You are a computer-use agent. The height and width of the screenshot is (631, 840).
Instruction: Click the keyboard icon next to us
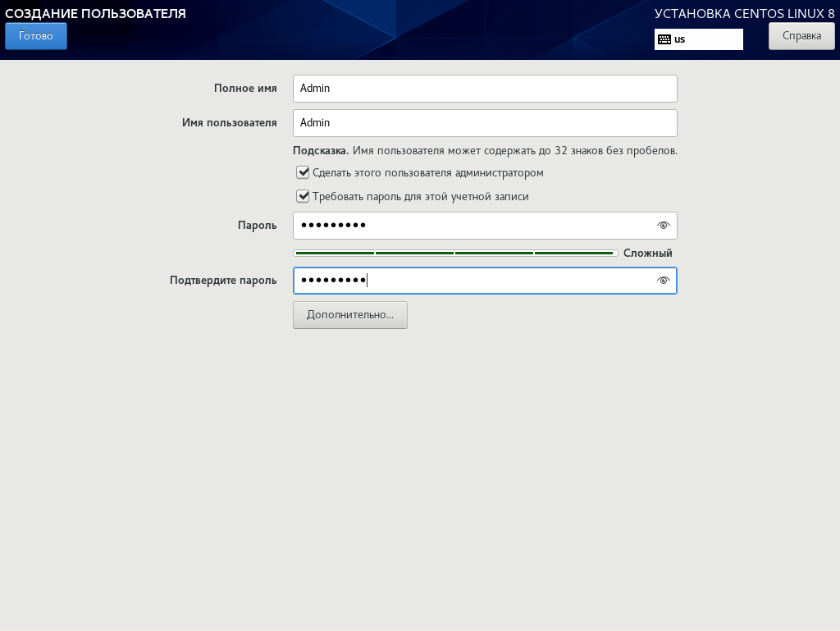click(664, 39)
